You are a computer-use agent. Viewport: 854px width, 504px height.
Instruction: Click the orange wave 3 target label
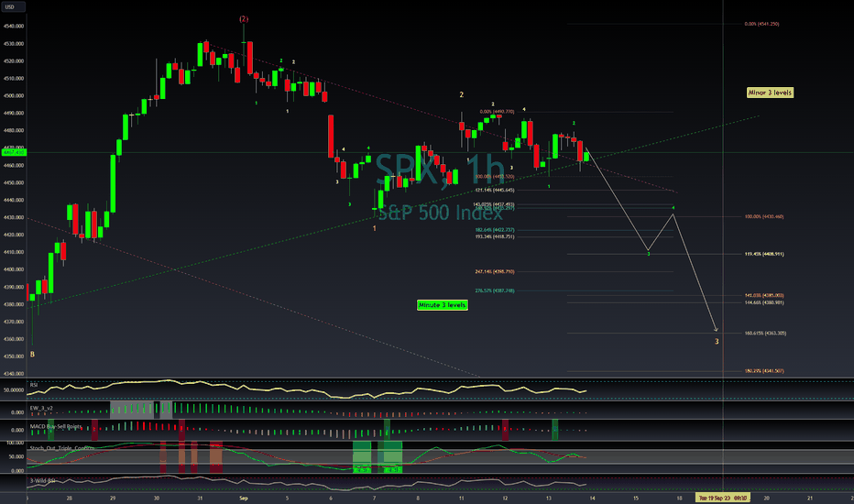coord(717,342)
